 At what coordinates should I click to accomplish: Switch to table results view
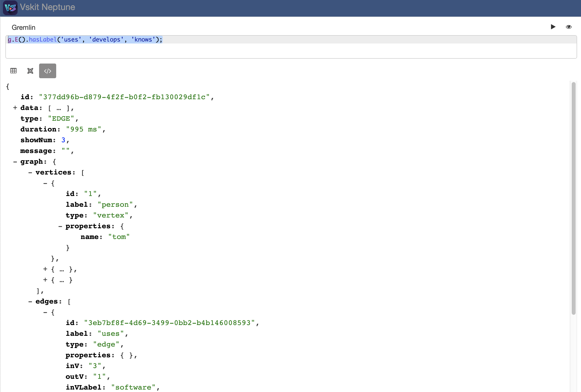(x=13, y=71)
